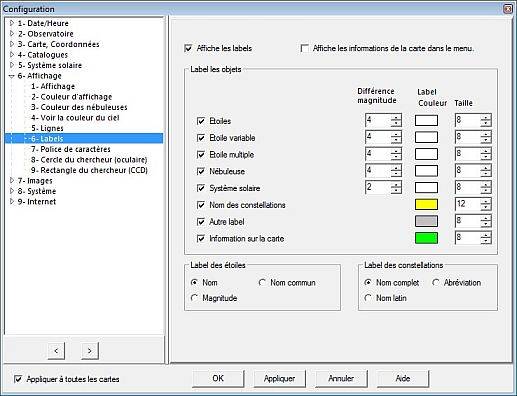The image size is (517, 396).
Task: Click Nom des constellations size stepper
Action: tap(486, 204)
